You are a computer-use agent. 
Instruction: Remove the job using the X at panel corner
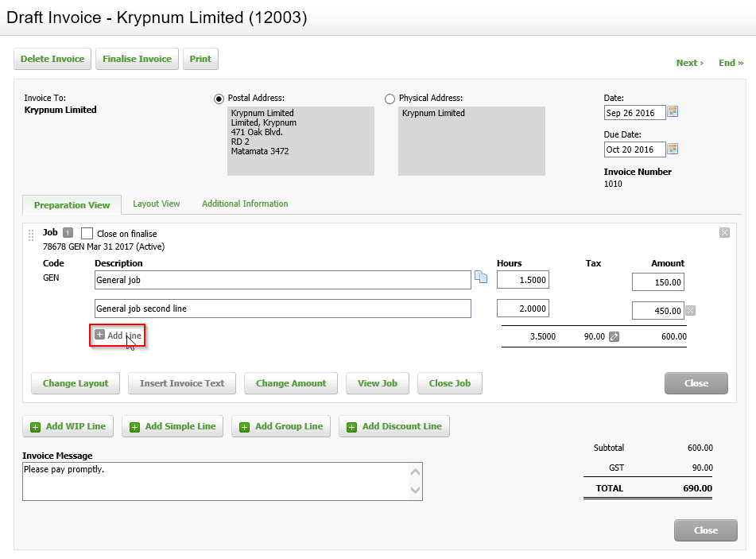pyautogui.click(x=723, y=232)
